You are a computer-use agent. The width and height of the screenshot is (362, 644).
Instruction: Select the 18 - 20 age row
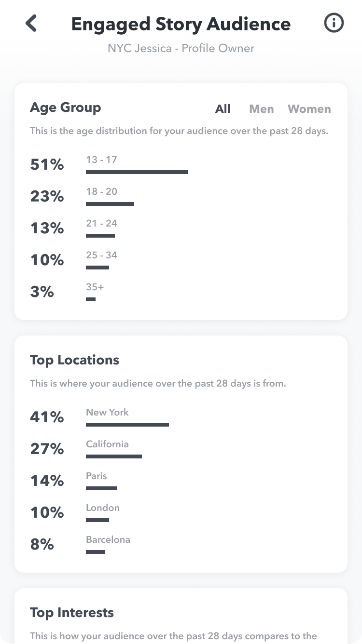(x=181, y=197)
